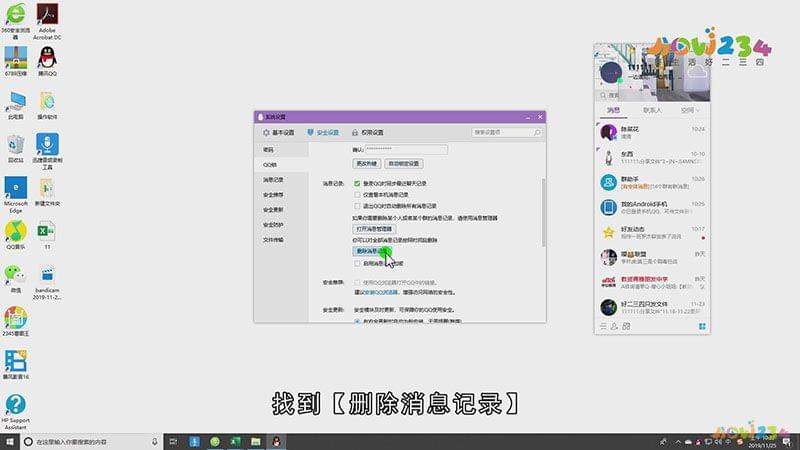
Task: Toggle the second checkbox under message records
Action: coord(357,195)
